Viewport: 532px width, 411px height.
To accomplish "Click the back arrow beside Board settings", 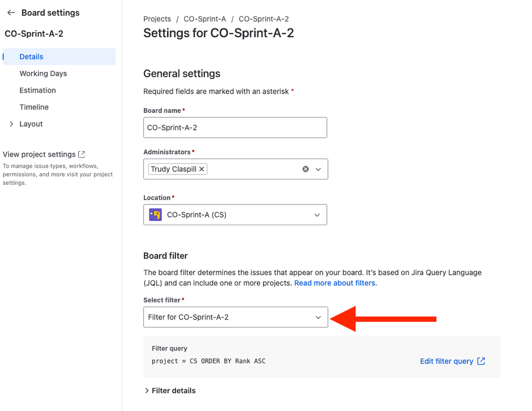I will pos(11,13).
